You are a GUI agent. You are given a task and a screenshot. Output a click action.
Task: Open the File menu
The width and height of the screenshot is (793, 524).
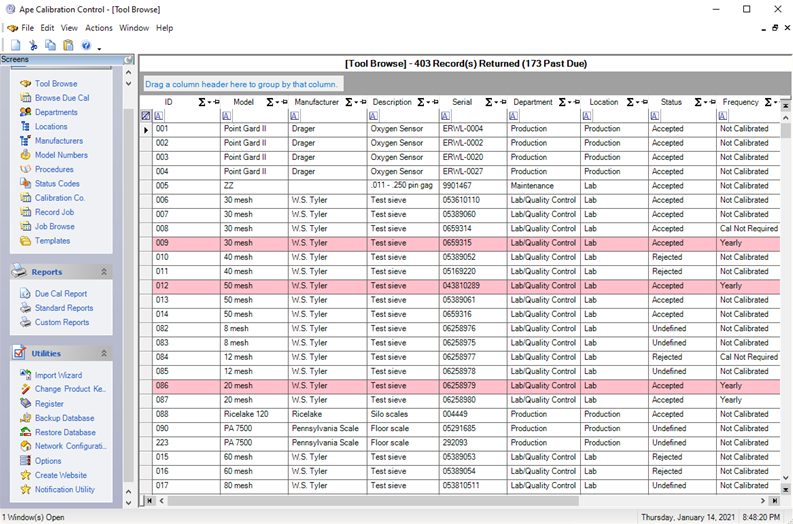[x=27, y=28]
